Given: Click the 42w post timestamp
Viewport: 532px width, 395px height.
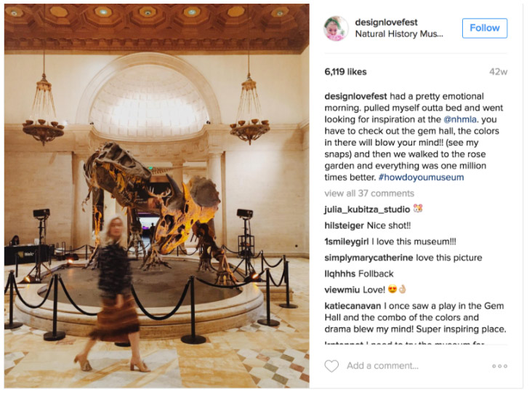Looking at the screenshot, I should pyautogui.click(x=498, y=72).
